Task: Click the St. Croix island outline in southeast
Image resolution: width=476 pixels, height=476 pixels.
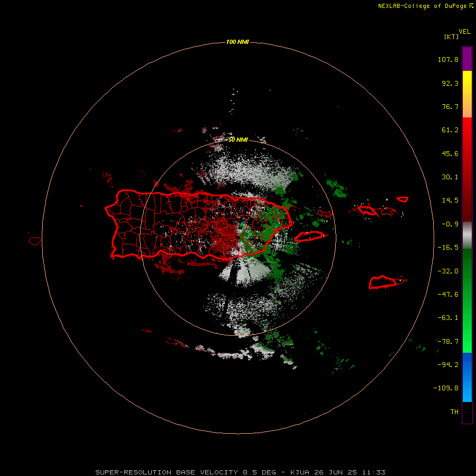Action: [x=384, y=282]
